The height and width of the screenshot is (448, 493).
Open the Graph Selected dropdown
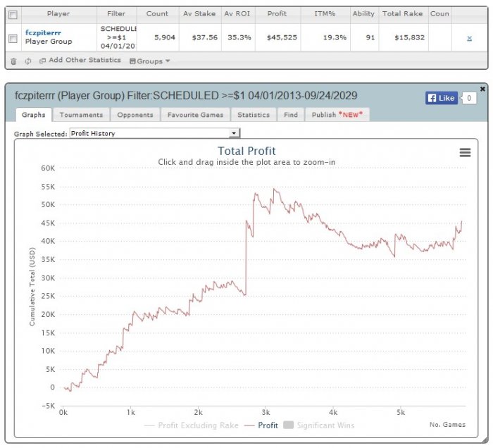[155, 133]
